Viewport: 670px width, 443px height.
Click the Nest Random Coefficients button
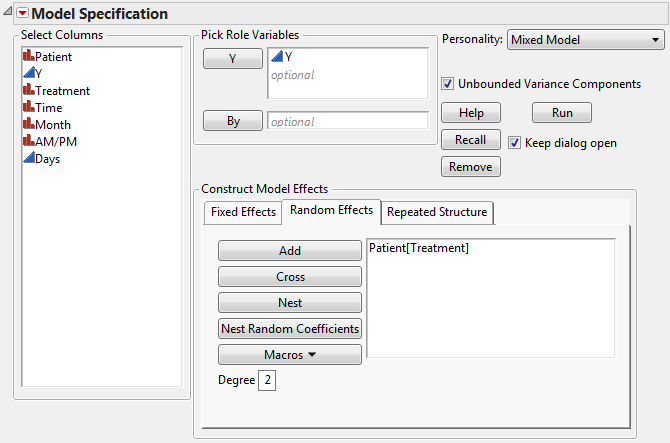point(289,329)
